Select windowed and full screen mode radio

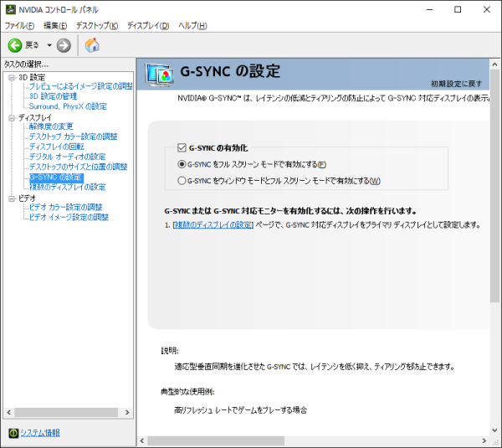pyautogui.click(x=182, y=181)
